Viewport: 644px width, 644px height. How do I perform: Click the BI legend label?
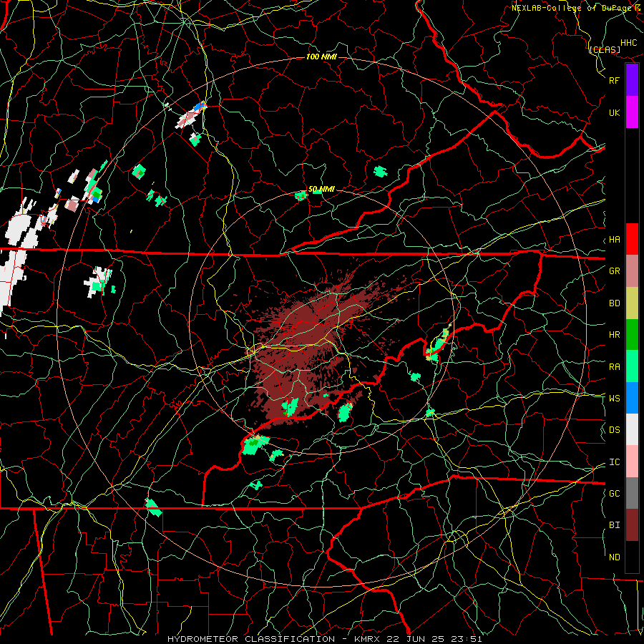tap(614, 525)
